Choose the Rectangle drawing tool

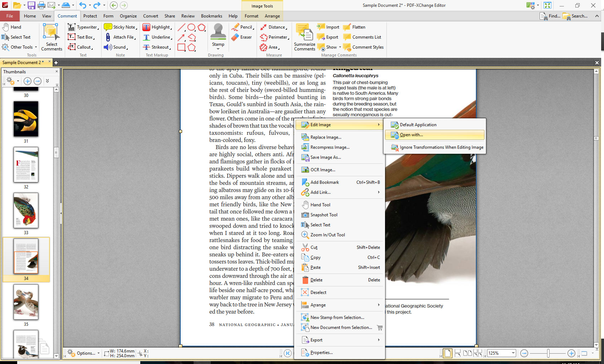[181, 47]
